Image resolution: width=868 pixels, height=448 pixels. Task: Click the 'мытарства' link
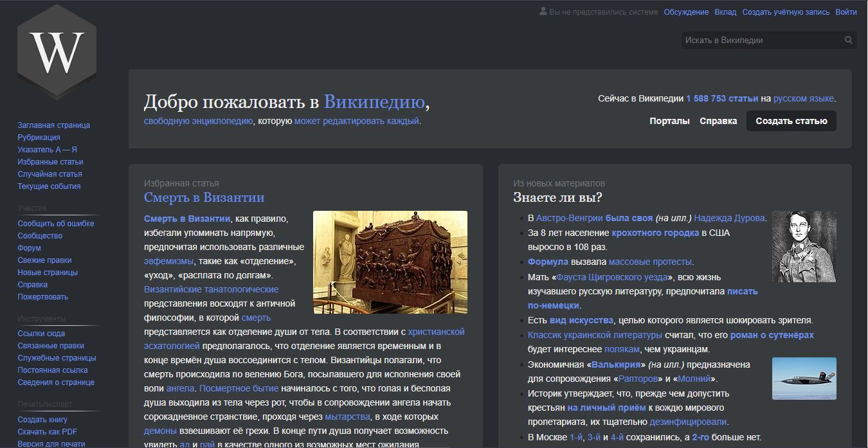click(x=347, y=417)
